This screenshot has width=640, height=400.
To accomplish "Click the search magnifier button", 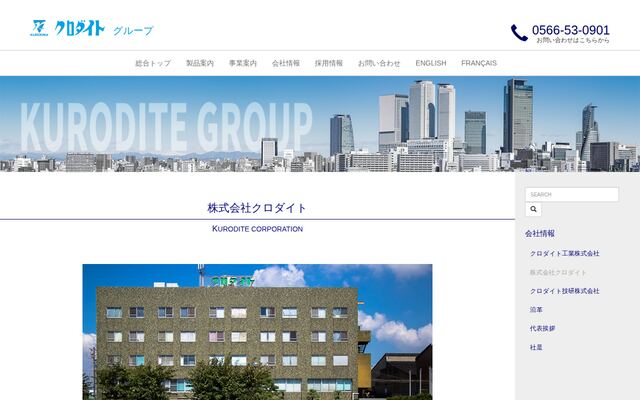I will pyautogui.click(x=533, y=209).
